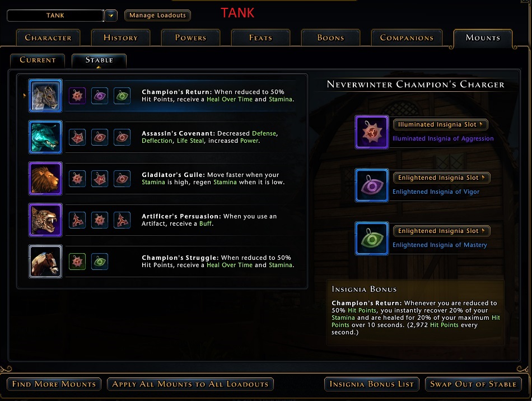Expand the Illuminated Insignia Slot menu
This screenshot has height=401, width=532.
click(x=440, y=124)
